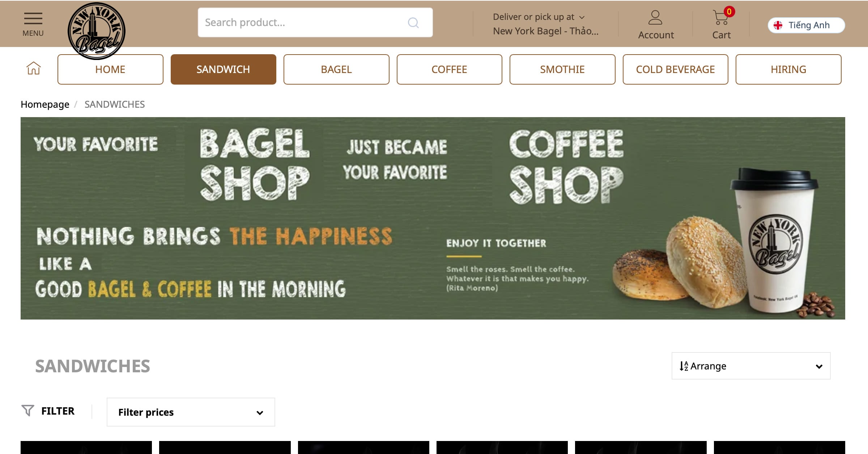Expand the Filter prices dropdown
Screen dimensions: 868x454
tap(191, 412)
